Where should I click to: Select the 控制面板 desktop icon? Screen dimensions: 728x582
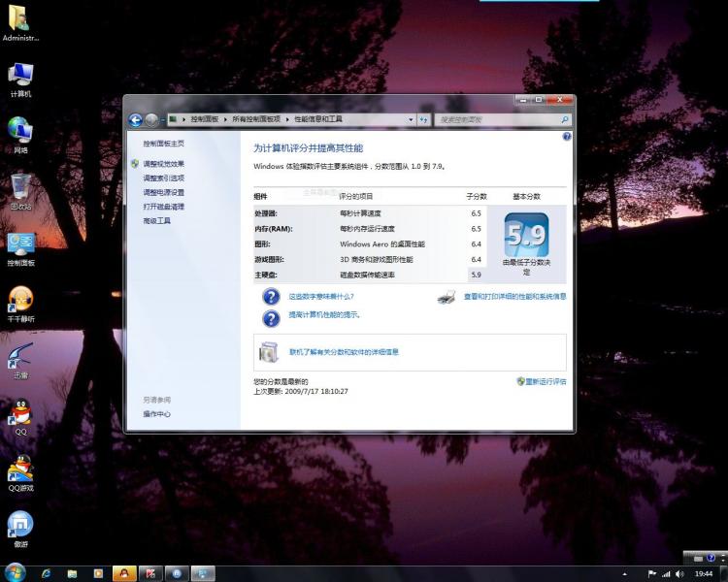pyautogui.click(x=20, y=249)
